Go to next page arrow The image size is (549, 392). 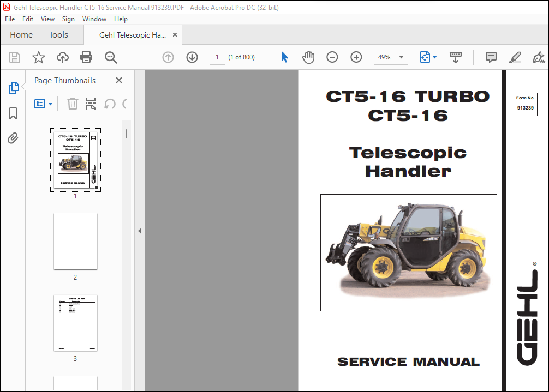(192, 57)
